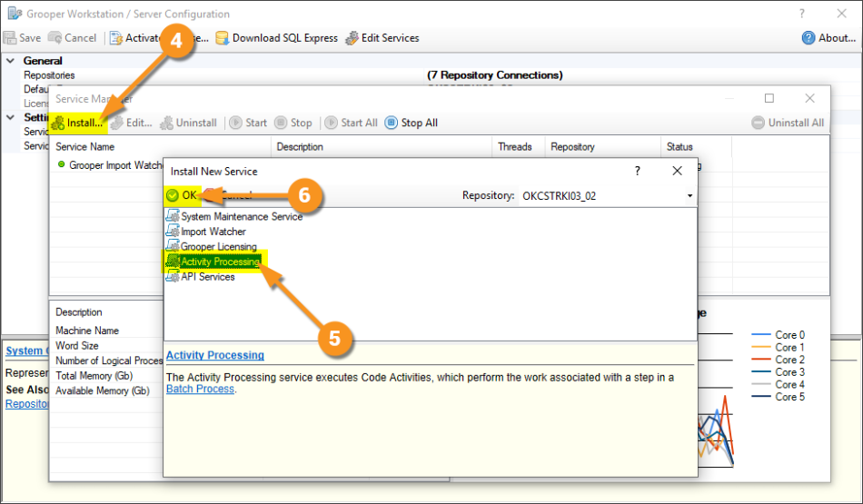Click the Edit Services toolbar button
Image resolution: width=863 pixels, height=504 pixels.
click(382, 38)
